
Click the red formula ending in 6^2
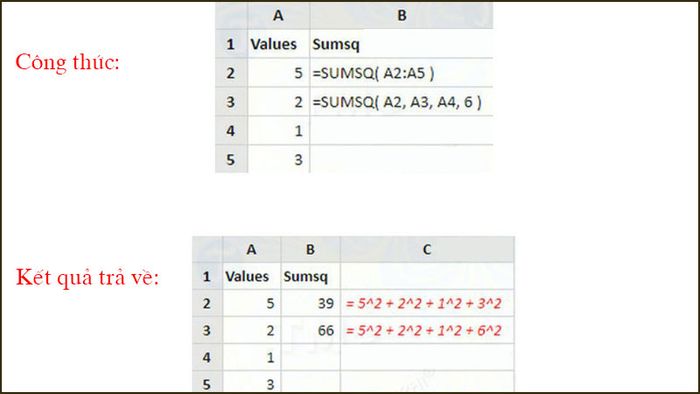pyautogui.click(x=424, y=331)
